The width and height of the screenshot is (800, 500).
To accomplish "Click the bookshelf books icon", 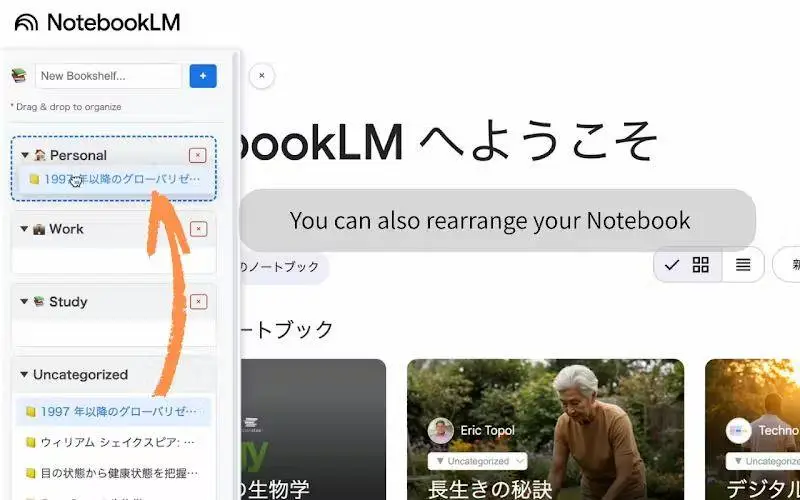I will (19, 76).
